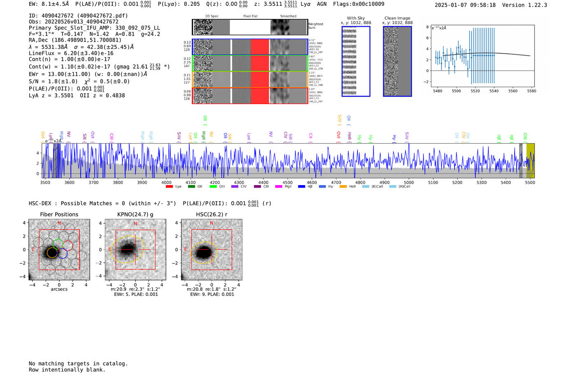Click the HSC-DEX Possible Matches line
Image resolution: width=576 pixels, height=392 pixels.
point(150,204)
